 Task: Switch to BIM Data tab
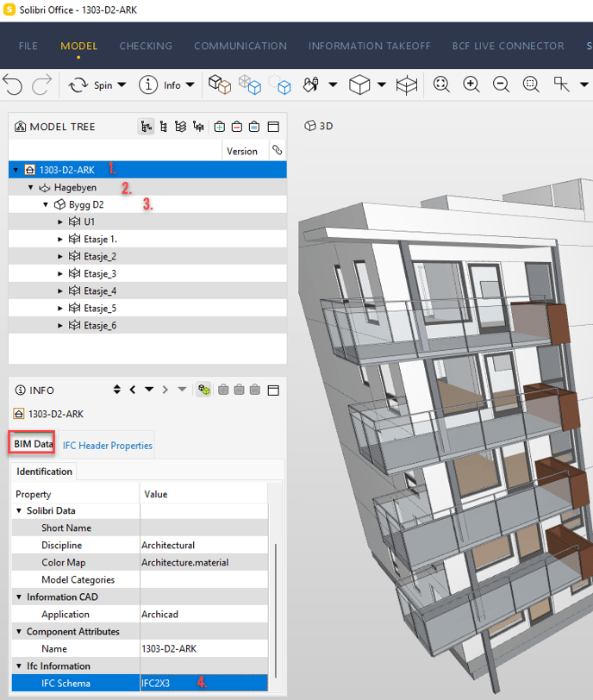[x=32, y=443]
